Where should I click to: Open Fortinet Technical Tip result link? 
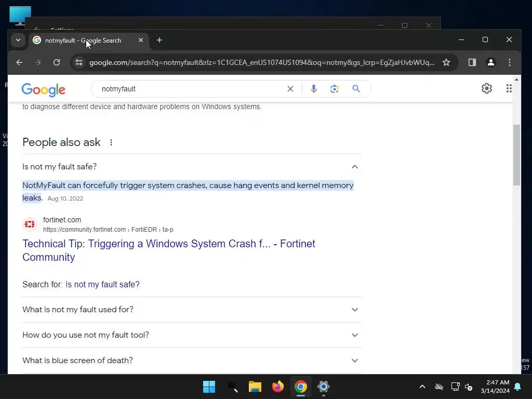[169, 250]
